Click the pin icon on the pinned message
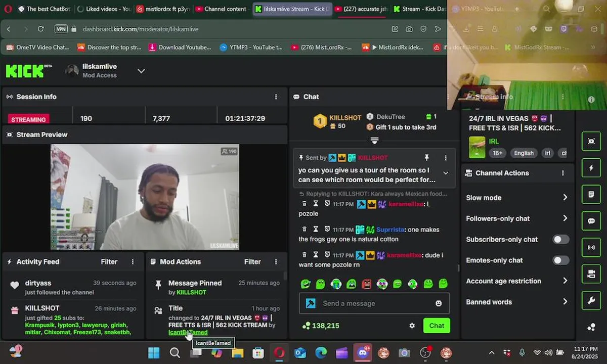 [426, 158]
